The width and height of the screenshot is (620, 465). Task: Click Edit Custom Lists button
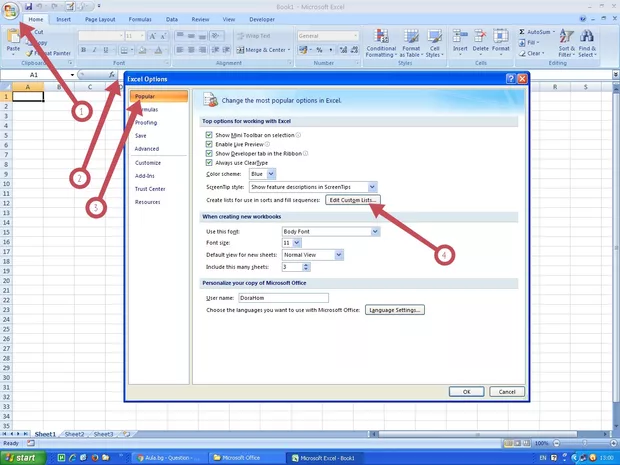tap(353, 200)
